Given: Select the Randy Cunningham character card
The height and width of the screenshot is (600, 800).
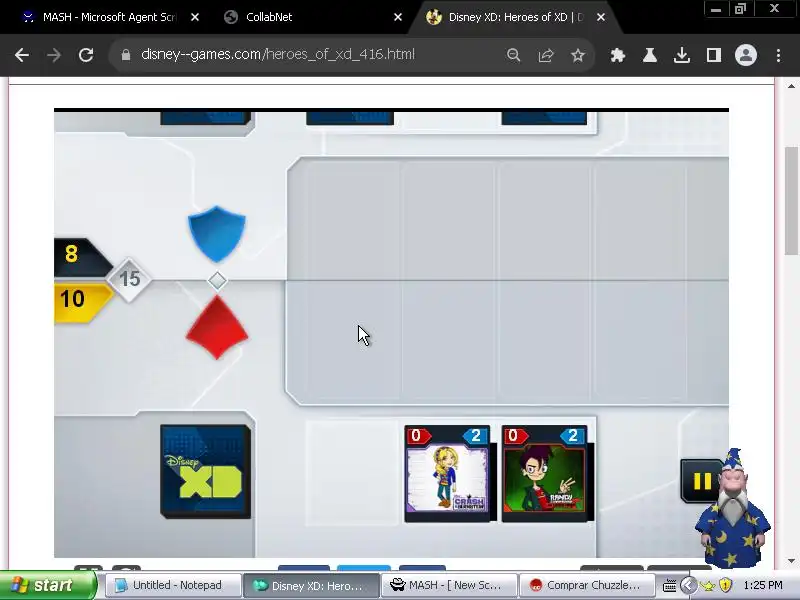Looking at the screenshot, I should click(545, 473).
